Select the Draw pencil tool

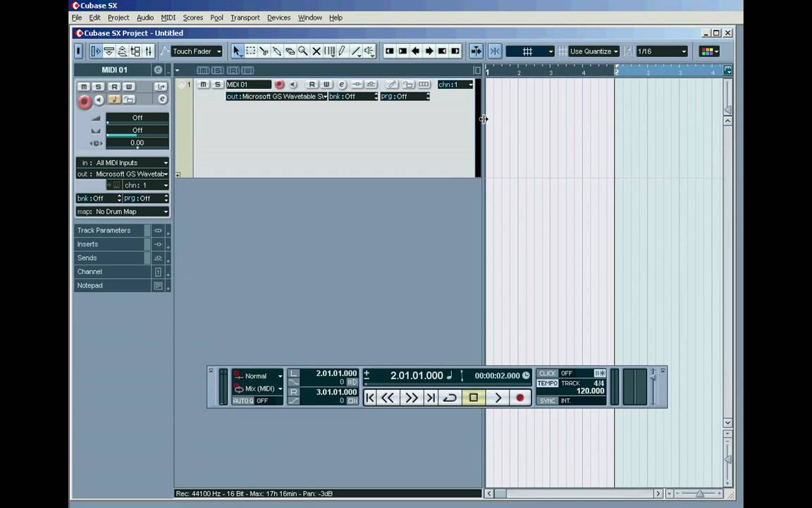pos(343,52)
